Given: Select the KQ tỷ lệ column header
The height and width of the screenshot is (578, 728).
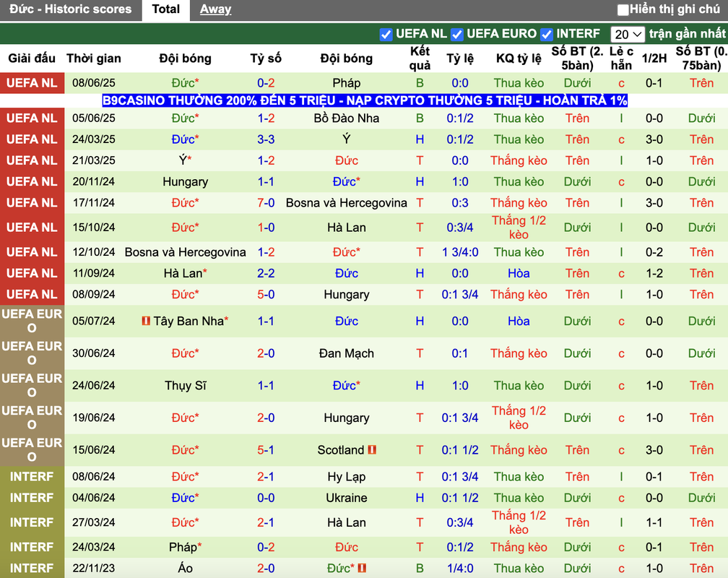Looking at the screenshot, I should tap(519, 59).
